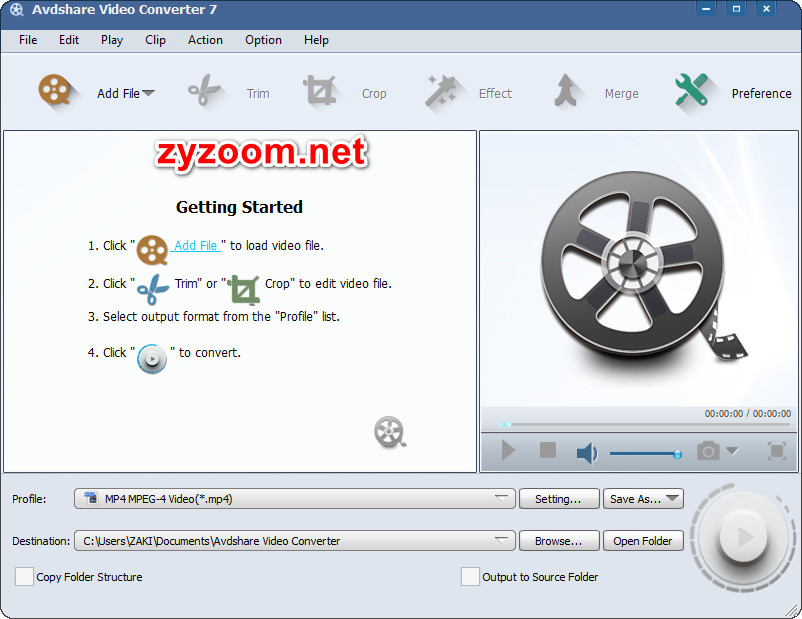This screenshot has height=619, width=802.
Task: Click the round convert icon in step 4
Action: (152, 359)
